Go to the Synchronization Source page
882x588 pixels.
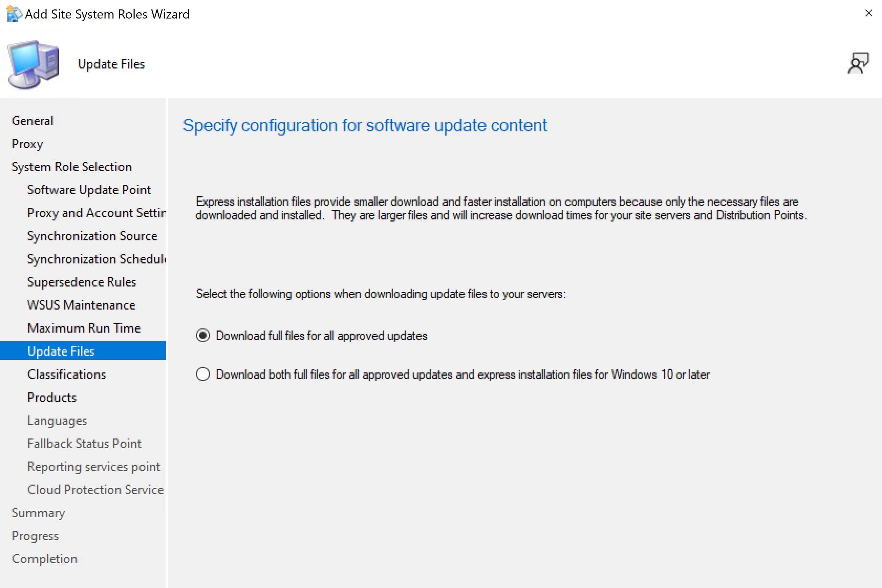tap(92, 236)
